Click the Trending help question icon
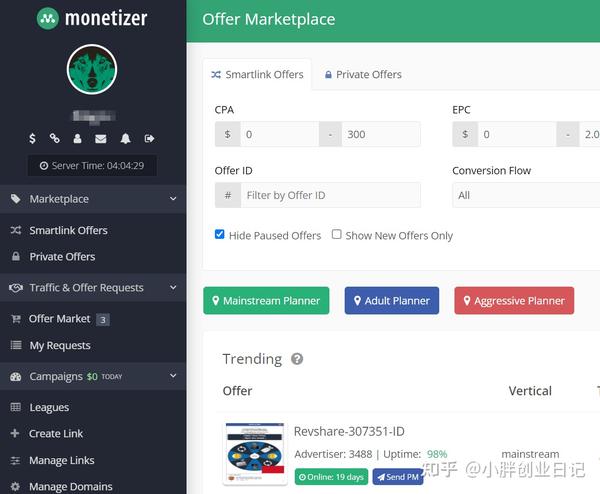The height and width of the screenshot is (494, 600). click(297, 359)
